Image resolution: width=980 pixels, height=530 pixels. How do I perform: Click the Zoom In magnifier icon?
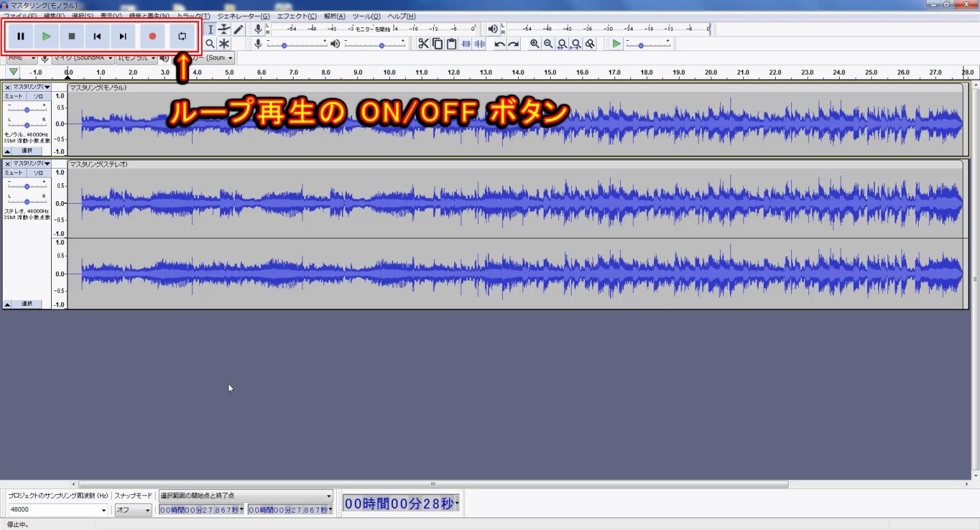[x=533, y=43]
